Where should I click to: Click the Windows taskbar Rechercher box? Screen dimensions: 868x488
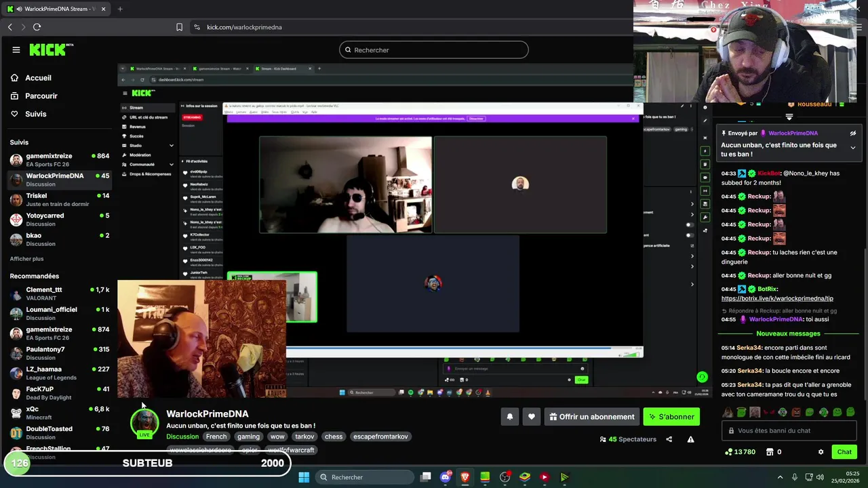click(x=363, y=477)
